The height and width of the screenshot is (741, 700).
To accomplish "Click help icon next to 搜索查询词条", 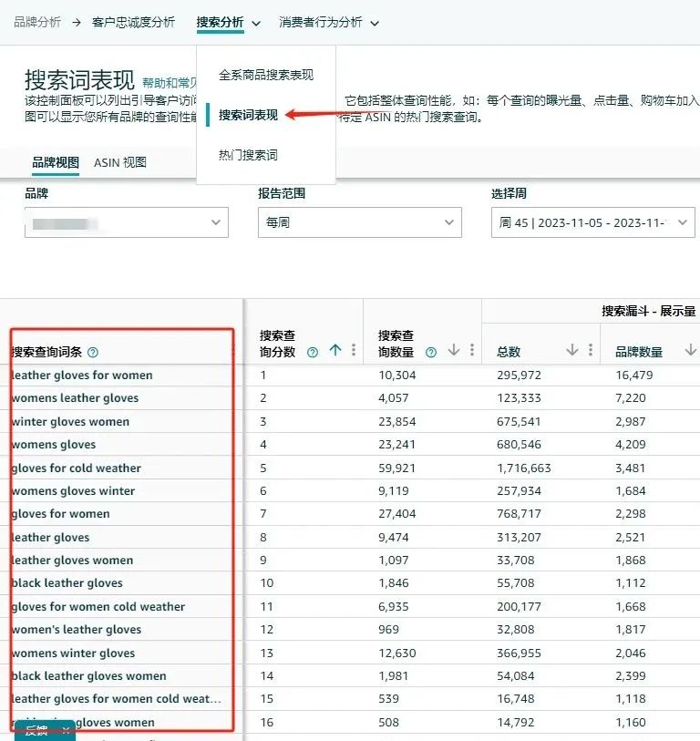I will (93, 352).
